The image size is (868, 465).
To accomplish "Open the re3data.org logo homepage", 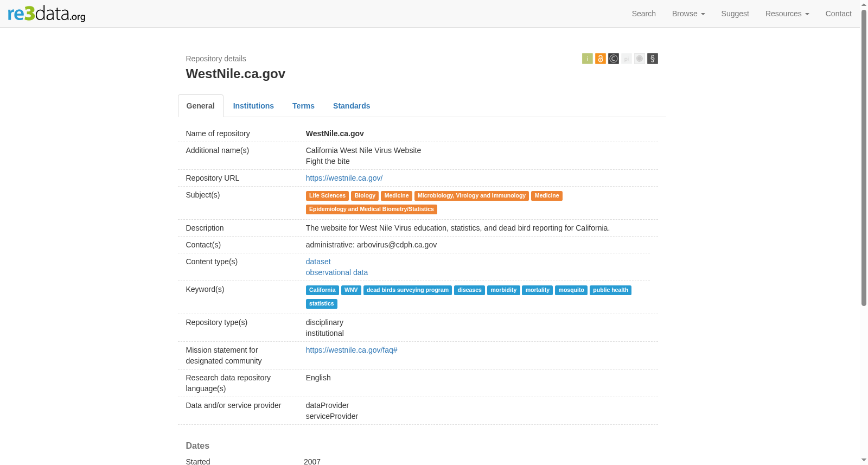I will pos(47,14).
